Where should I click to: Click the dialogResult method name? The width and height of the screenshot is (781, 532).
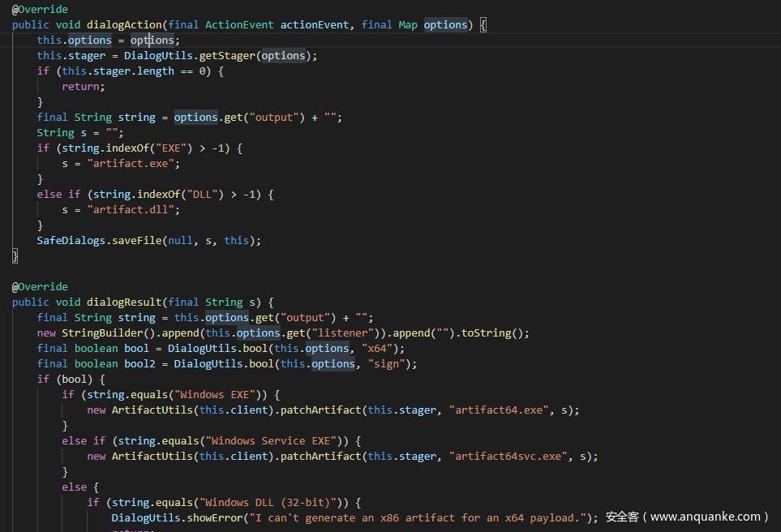point(124,302)
